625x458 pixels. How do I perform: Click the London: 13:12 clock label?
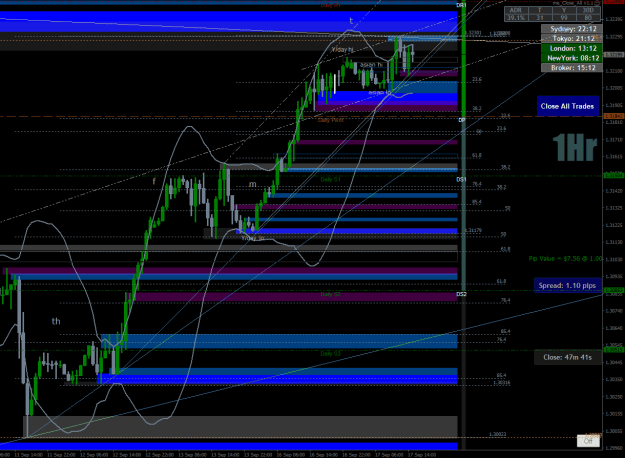571,48
